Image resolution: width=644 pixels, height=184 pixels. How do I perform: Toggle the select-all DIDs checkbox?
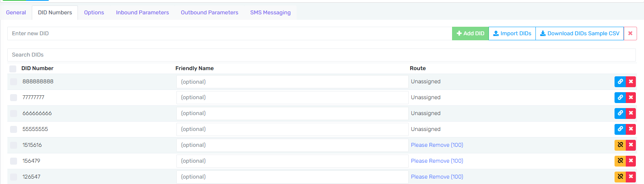click(13, 69)
